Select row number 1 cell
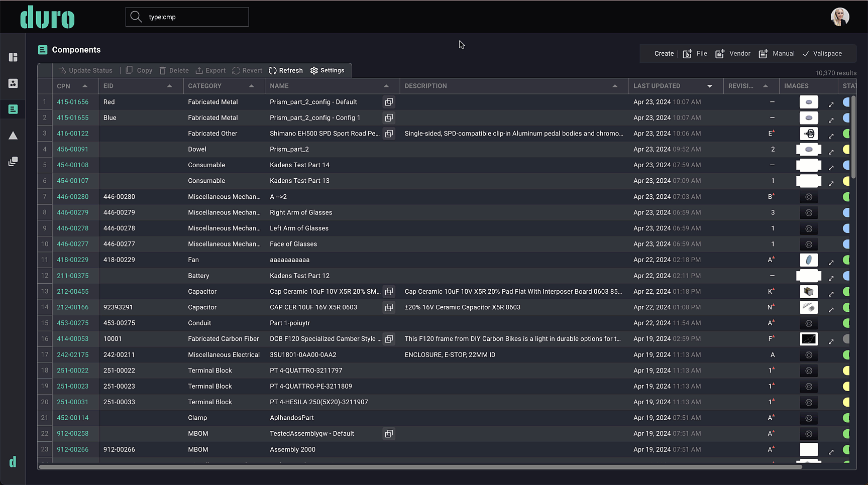 coord(45,102)
